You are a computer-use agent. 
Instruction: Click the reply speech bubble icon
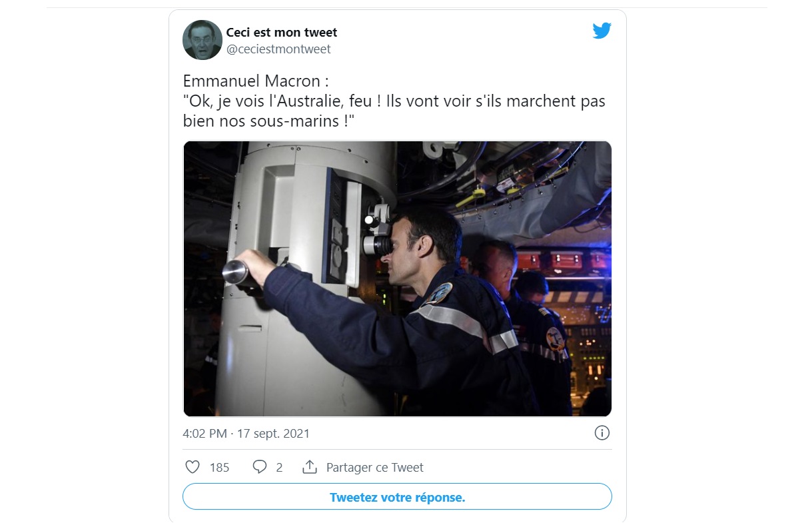click(x=260, y=467)
